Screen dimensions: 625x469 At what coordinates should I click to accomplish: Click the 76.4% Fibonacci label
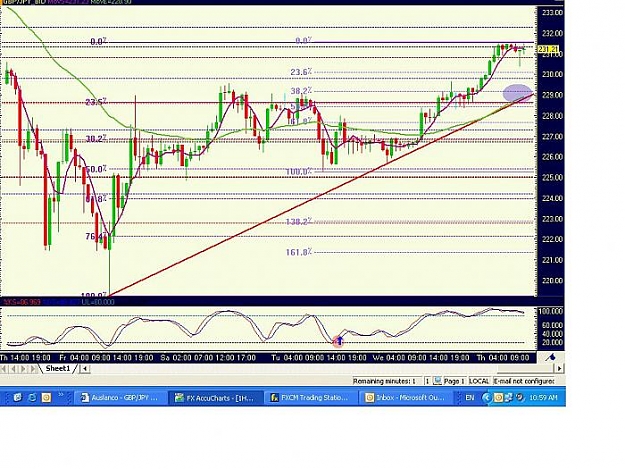[x=96, y=236]
